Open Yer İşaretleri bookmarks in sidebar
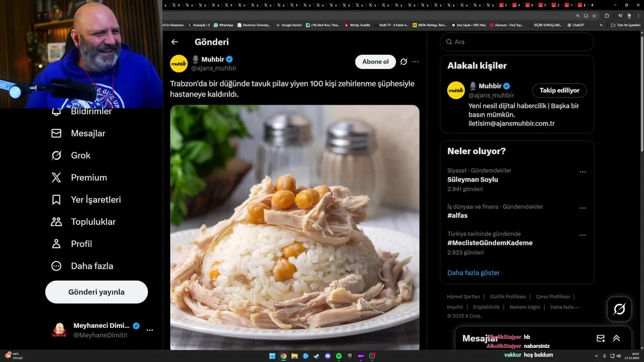Viewport: 644px width, 362px height. (x=86, y=200)
